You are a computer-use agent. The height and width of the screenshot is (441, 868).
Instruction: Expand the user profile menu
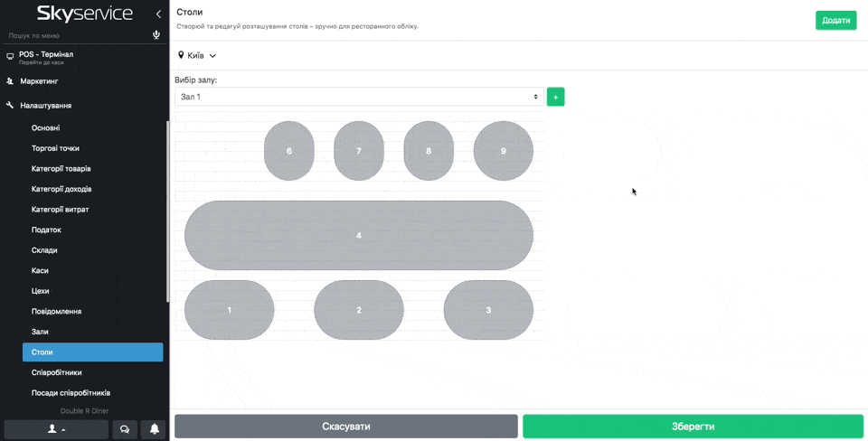tap(56, 429)
